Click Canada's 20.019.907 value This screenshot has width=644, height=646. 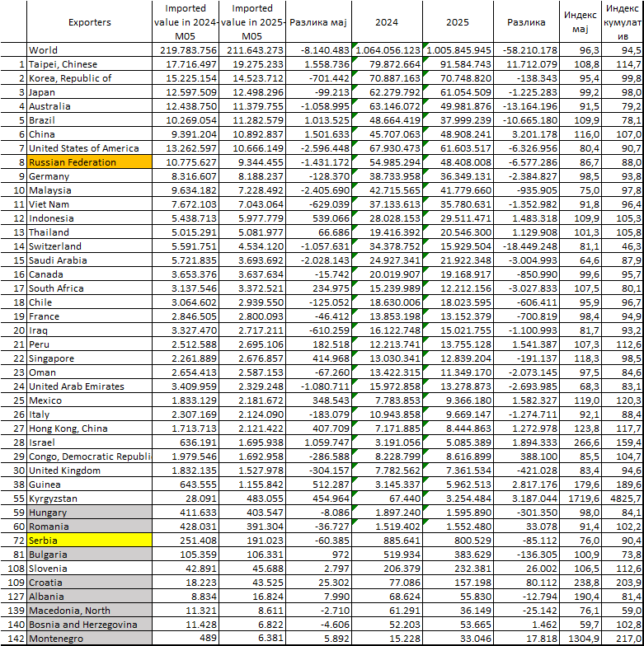[x=387, y=274]
